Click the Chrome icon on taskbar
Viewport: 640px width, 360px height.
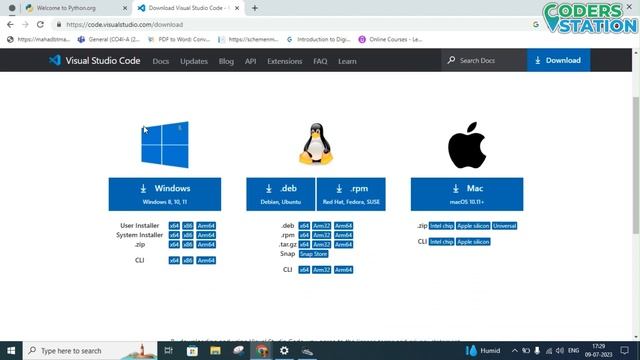coord(262,351)
